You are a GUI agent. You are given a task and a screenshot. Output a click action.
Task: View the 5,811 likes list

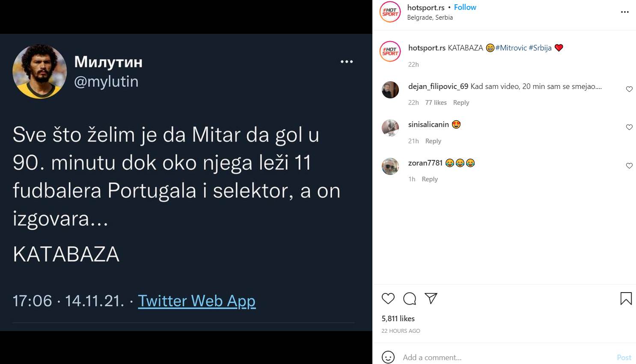[x=398, y=319]
